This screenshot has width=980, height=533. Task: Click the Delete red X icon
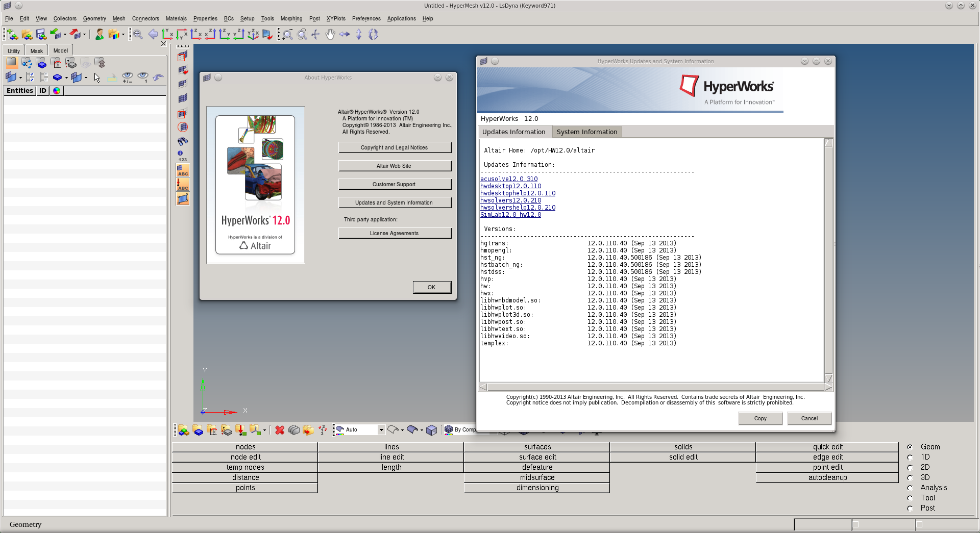coord(279,430)
